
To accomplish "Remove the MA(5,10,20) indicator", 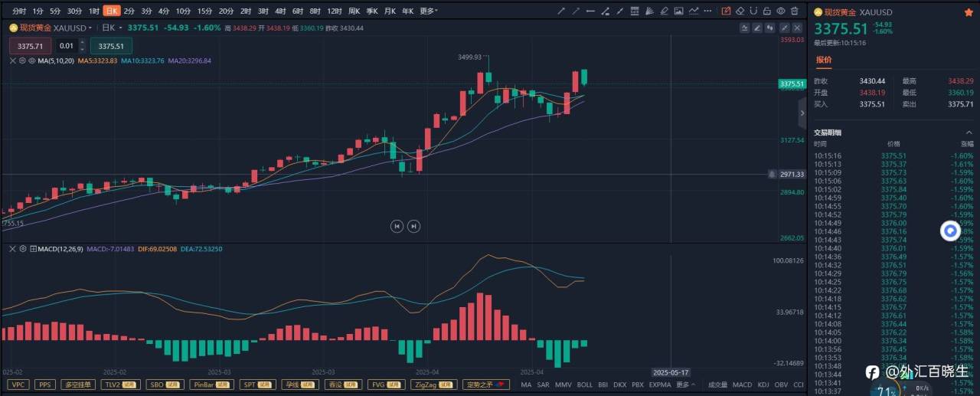I will click(12, 61).
